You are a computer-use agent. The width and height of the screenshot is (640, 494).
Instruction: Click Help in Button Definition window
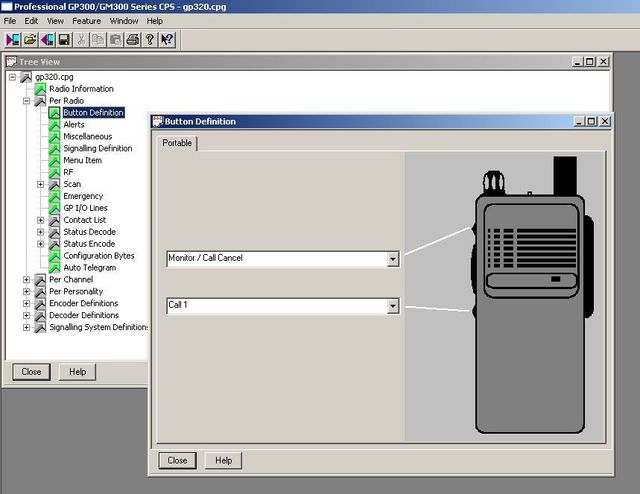pyautogui.click(x=223, y=461)
